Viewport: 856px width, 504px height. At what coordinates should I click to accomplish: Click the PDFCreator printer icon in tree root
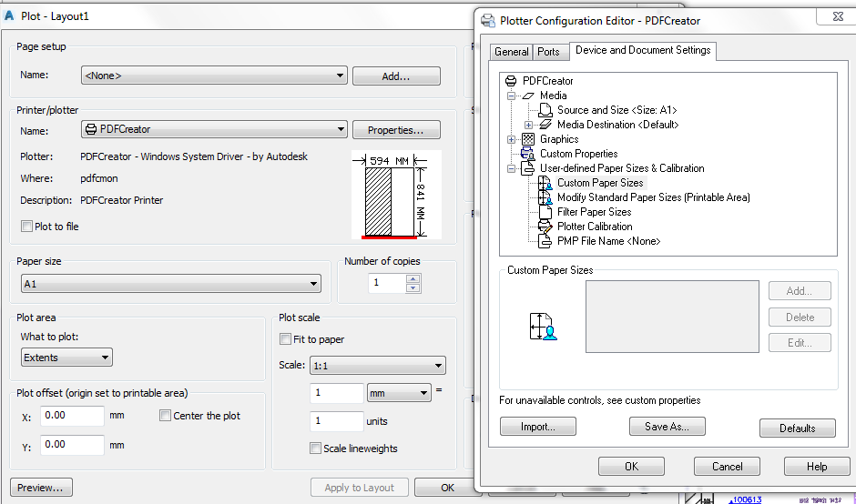[x=511, y=81]
